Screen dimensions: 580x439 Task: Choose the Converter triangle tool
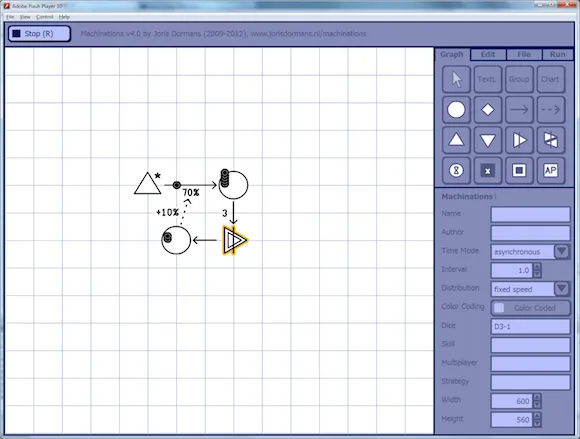pyautogui.click(x=519, y=140)
